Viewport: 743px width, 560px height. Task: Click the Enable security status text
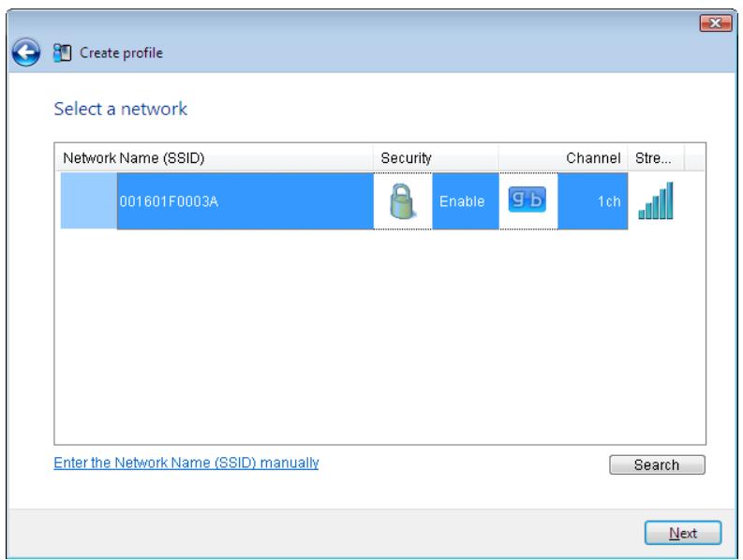click(462, 201)
